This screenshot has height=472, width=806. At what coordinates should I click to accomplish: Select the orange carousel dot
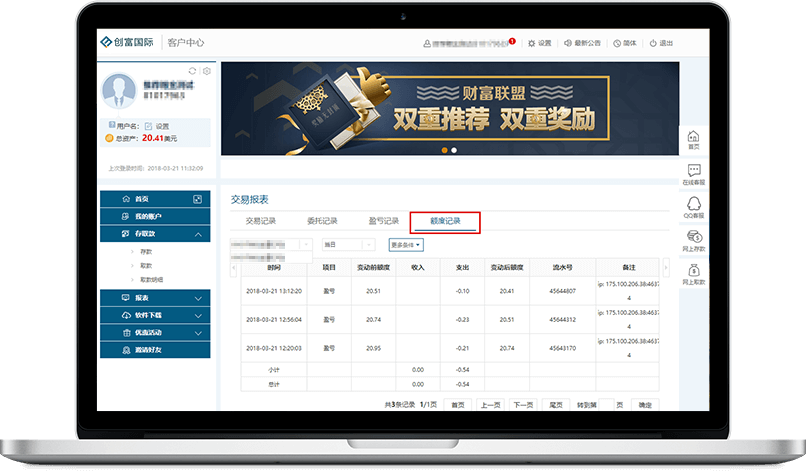pyautogui.click(x=445, y=150)
